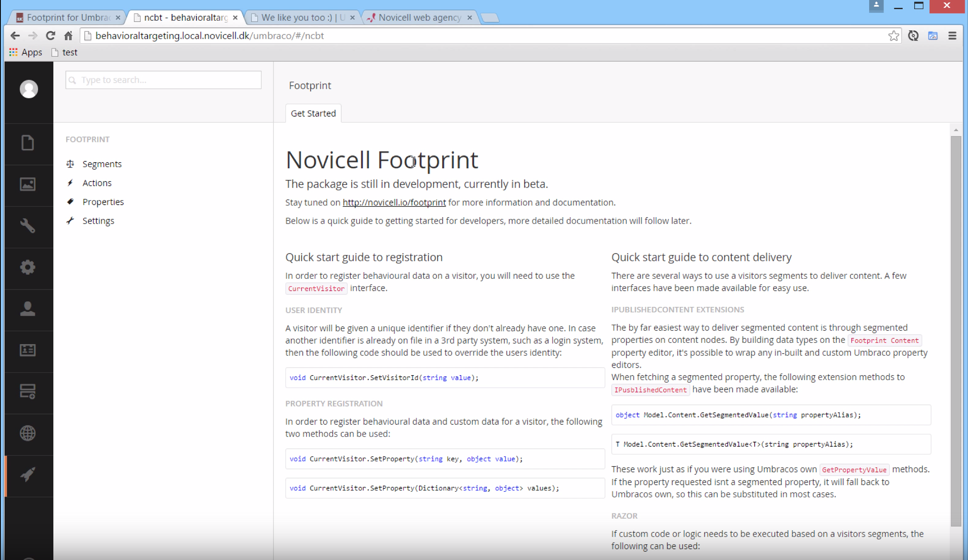Go back using browser back arrow
The image size is (968, 560).
tap(15, 36)
